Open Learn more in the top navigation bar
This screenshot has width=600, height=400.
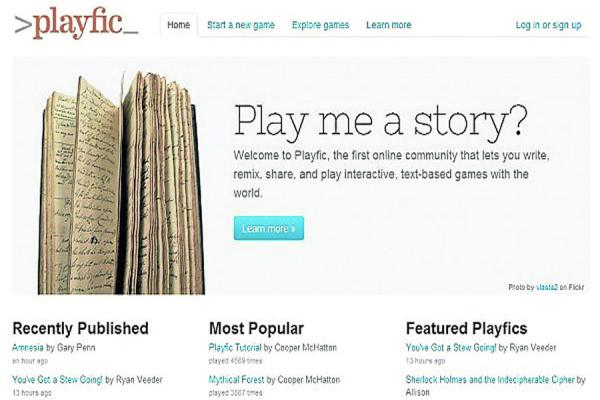(x=388, y=25)
